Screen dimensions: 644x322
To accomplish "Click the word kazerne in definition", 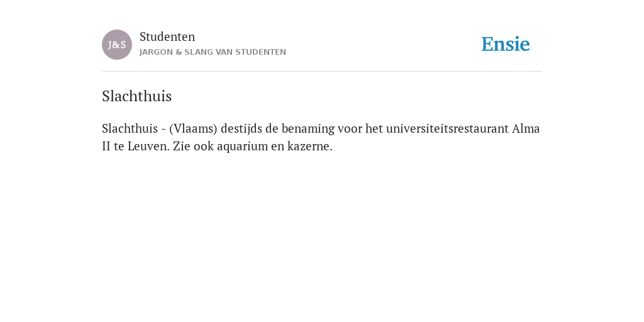I will [x=309, y=146].
